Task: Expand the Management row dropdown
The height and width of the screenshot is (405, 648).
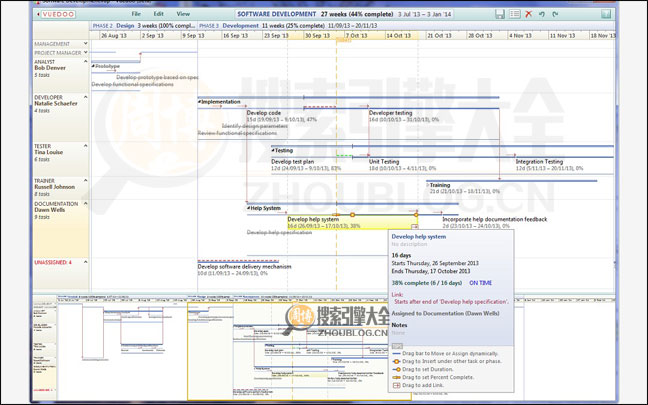Action: coord(84,44)
